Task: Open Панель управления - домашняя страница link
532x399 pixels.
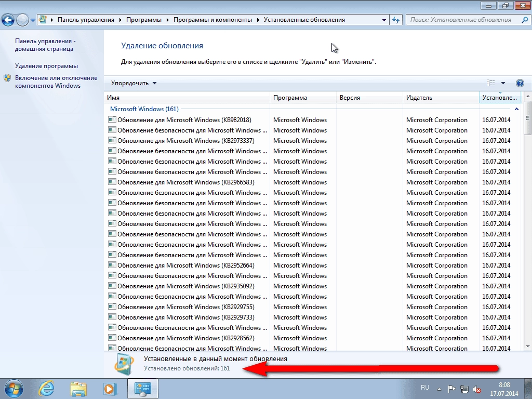Action: [x=45, y=45]
